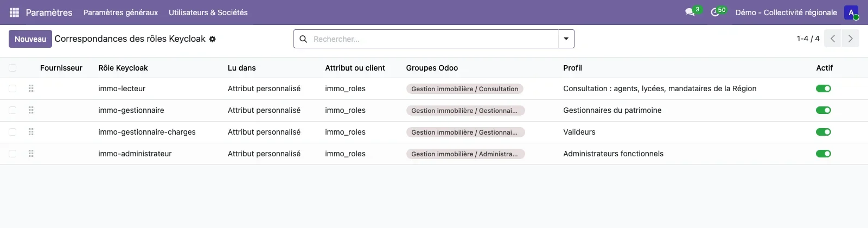Click the Gestion immobilière / Administra... tag
This screenshot has width=868, height=228.
(x=465, y=154)
